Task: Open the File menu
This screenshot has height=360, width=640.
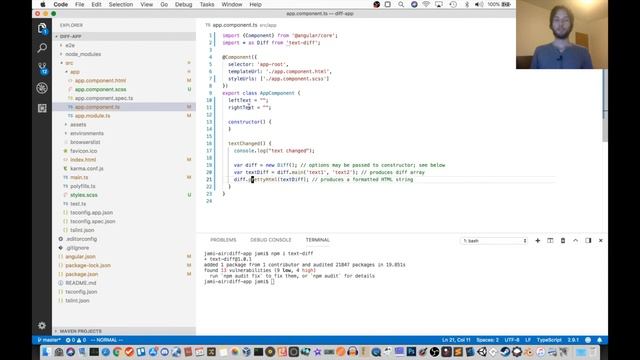Action: [80, 4]
